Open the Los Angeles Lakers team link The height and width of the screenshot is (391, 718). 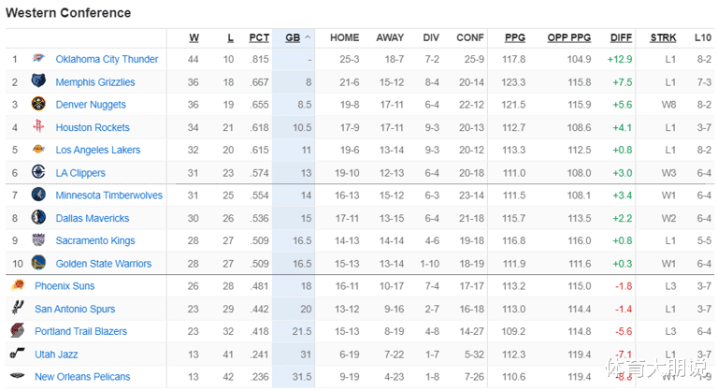pyautogui.click(x=98, y=150)
